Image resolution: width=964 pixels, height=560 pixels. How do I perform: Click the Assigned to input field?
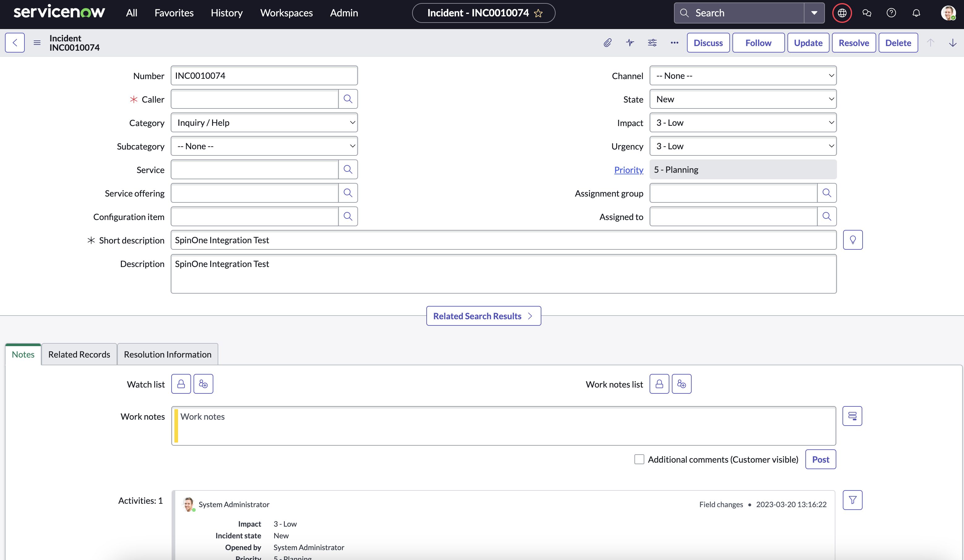(733, 217)
